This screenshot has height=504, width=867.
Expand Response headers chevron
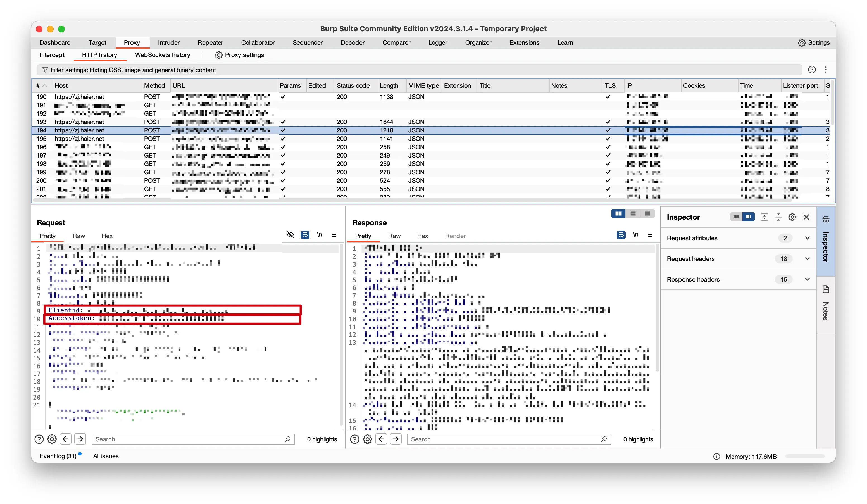(807, 279)
